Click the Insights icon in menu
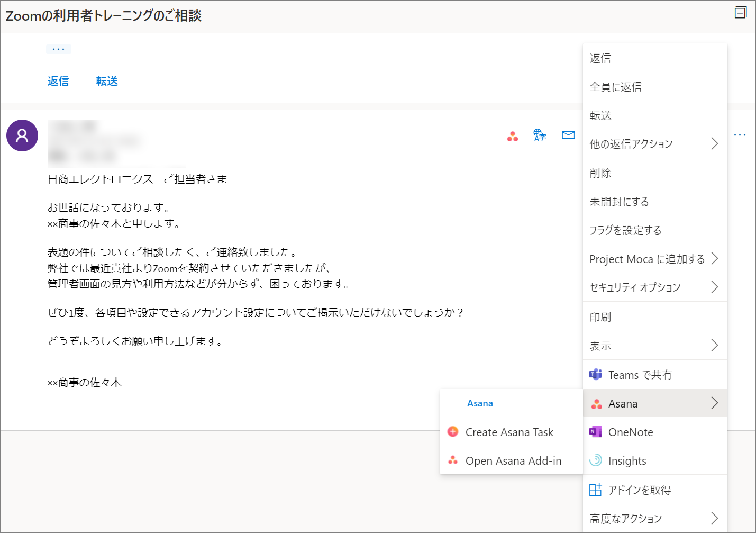The image size is (756, 533). pos(596,460)
